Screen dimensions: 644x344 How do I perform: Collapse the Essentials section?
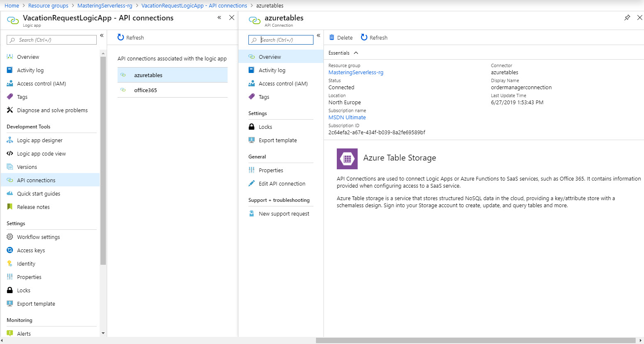tap(356, 53)
